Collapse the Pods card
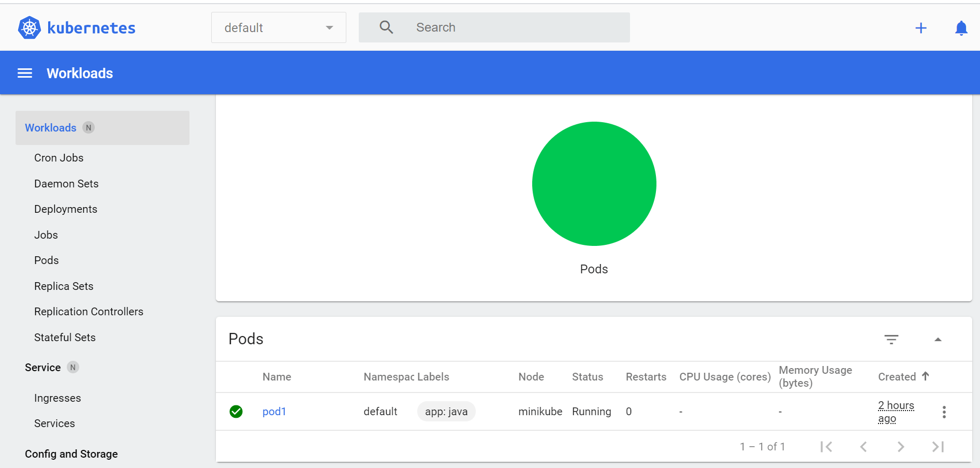980x468 pixels. point(938,340)
